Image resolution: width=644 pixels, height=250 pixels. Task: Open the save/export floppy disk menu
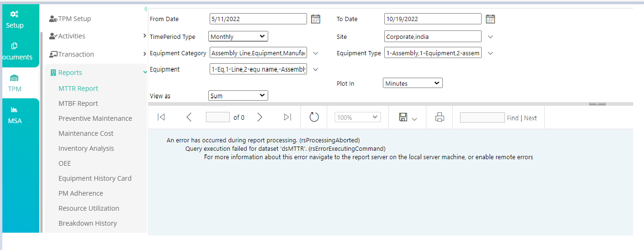pyautogui.click(x=408, y=118)
